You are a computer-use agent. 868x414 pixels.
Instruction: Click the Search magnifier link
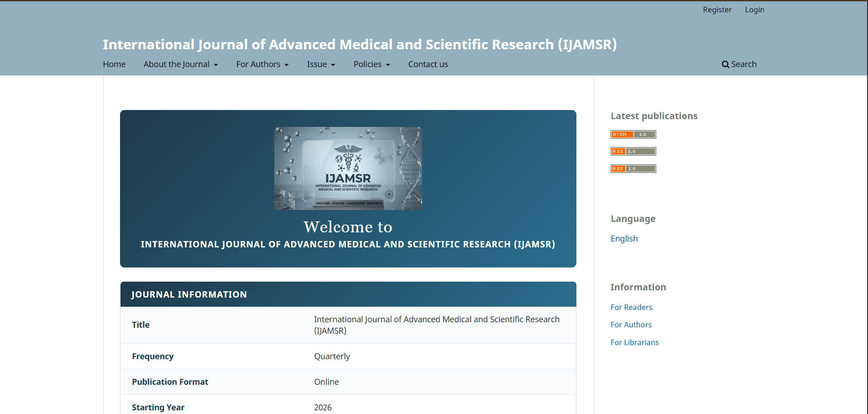[x=739, y=64]
